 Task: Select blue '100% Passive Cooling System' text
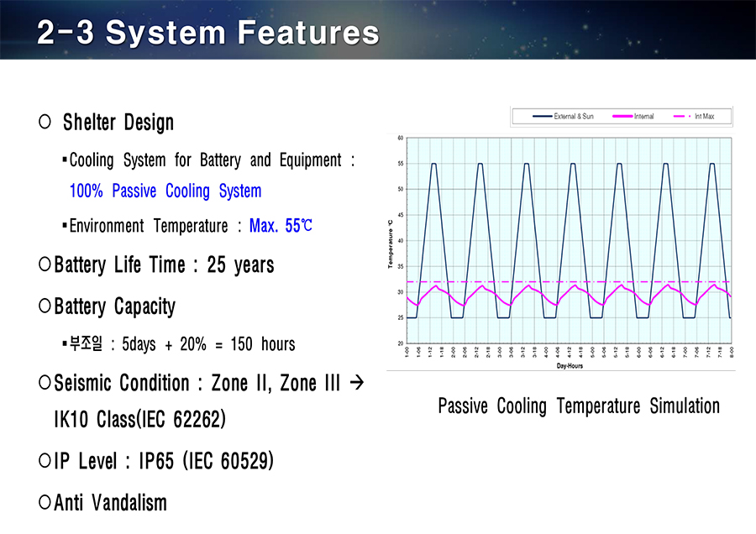point(165,191)
